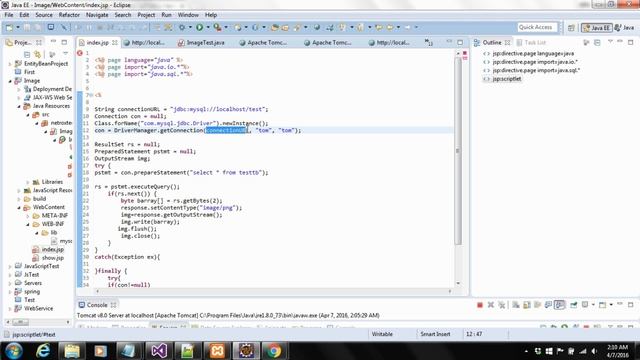This screenshot has width=640, height=360.
Task: Select index.jsp in Project Explorer
Action: (x=52, y=249)
